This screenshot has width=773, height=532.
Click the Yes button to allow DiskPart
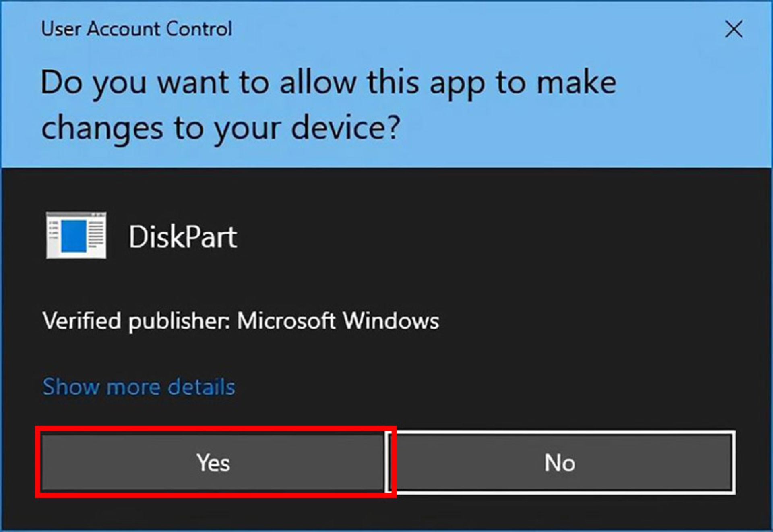pos(213,462)
